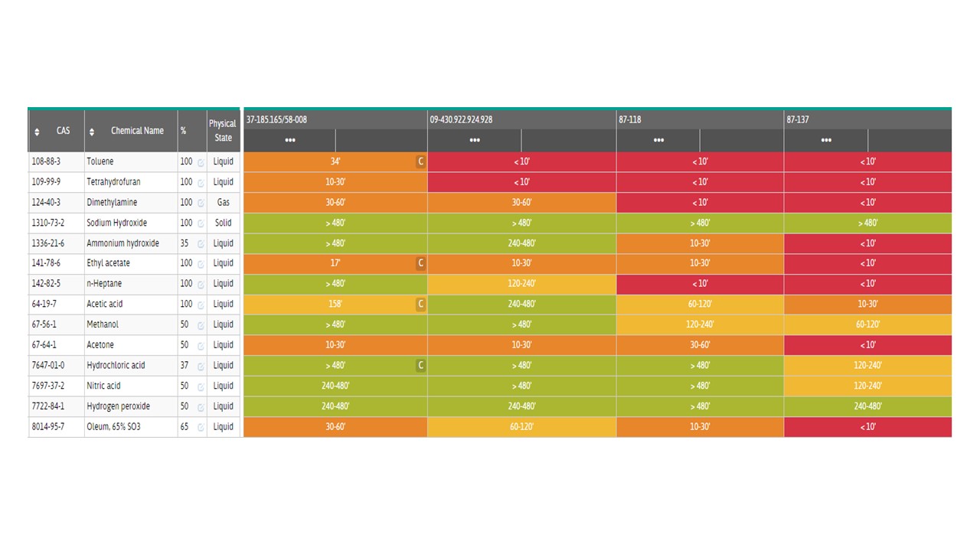Click the 'C' badge on Ethyl acetate 17' cell

[420, 263]
